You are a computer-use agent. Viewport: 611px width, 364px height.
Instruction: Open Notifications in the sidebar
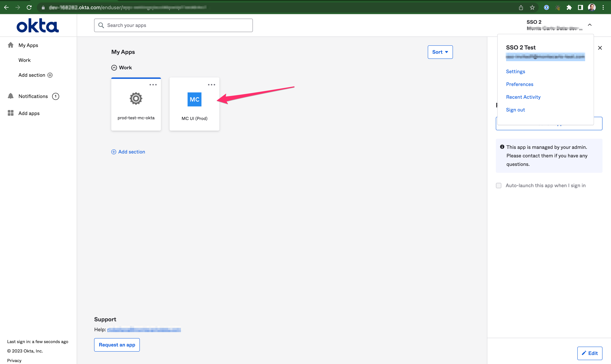pyautogui.click(x=33, y=96)
